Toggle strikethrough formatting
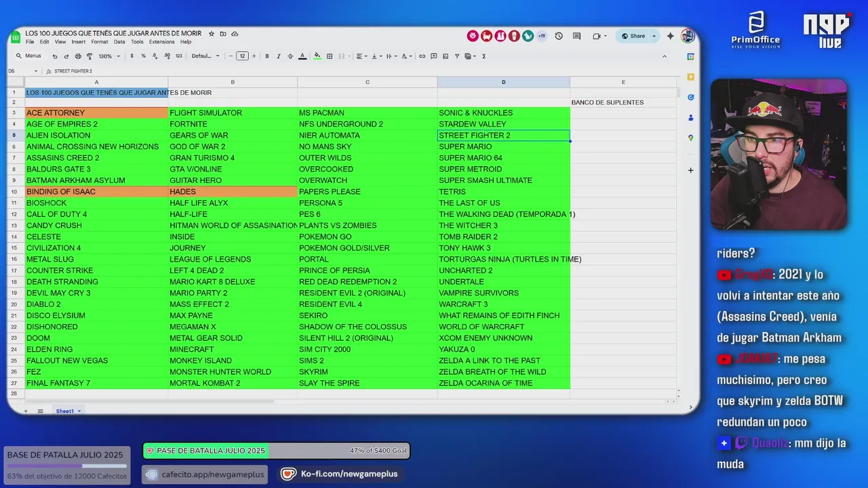The height and width of the screenshot is (488, 868). coord(290,56)
